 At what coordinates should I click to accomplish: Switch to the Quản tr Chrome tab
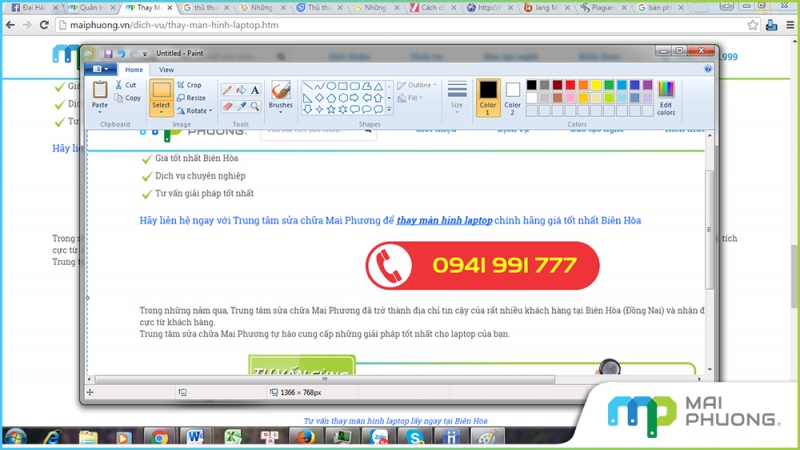(x=91, y=8)
